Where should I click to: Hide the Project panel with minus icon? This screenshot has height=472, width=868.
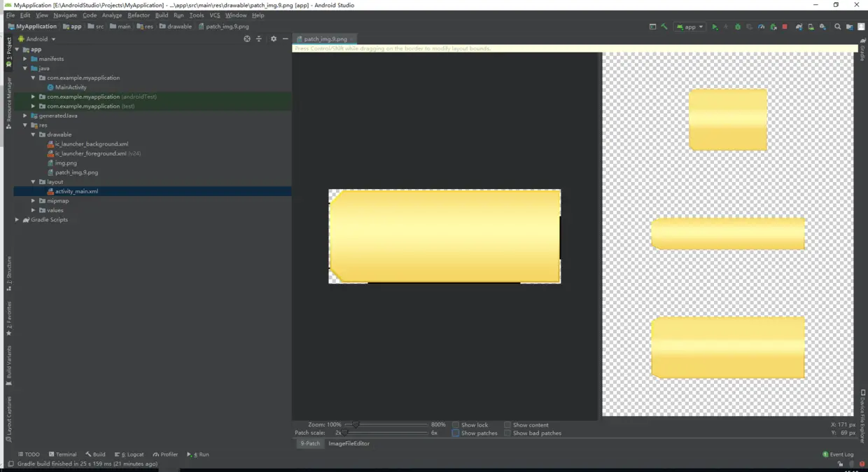click(285, 39)
